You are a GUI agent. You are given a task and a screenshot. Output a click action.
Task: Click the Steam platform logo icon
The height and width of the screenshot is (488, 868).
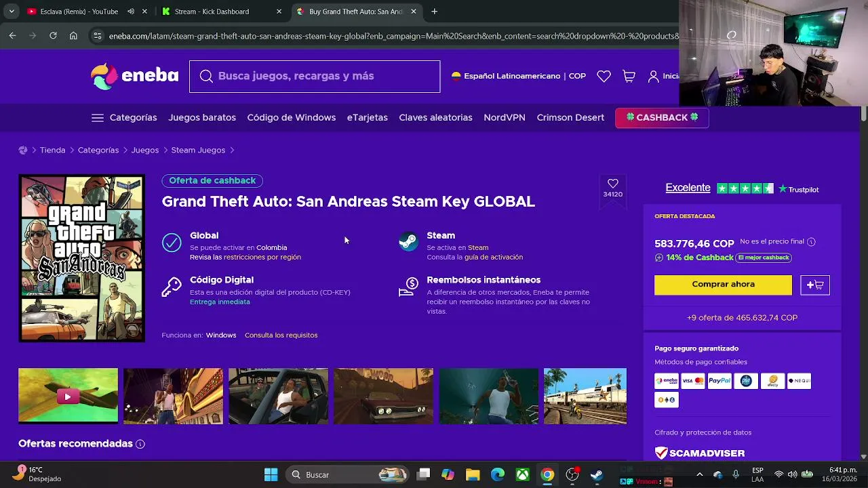coord(408,242)
